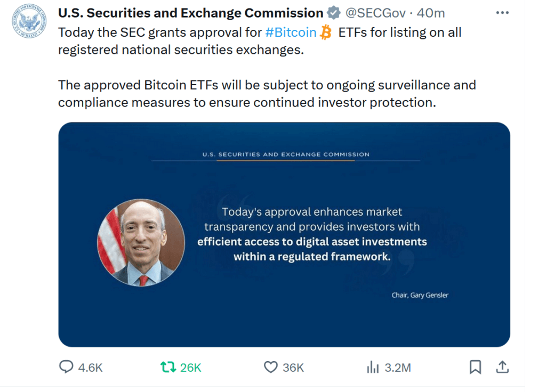Click the 36K likes counter
This screenshot has height=392, width=546.
[291, 367]
